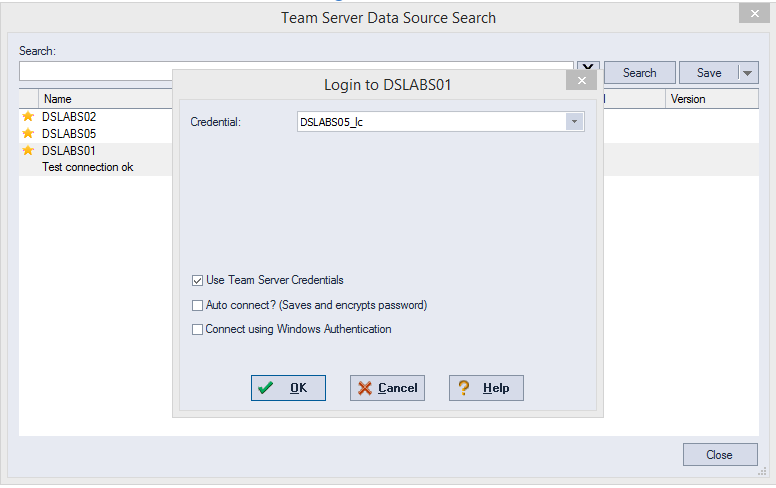Click the star icon beside DSLABS01

tap(28, 150)
